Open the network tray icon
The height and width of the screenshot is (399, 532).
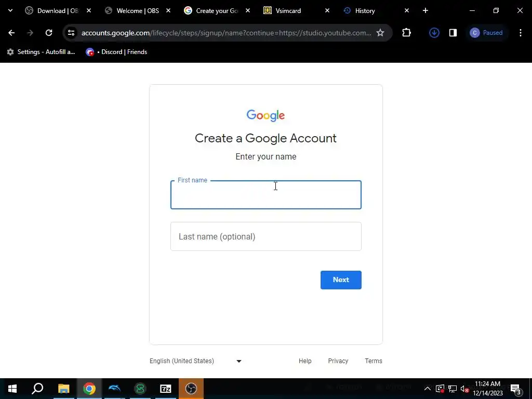453,389
